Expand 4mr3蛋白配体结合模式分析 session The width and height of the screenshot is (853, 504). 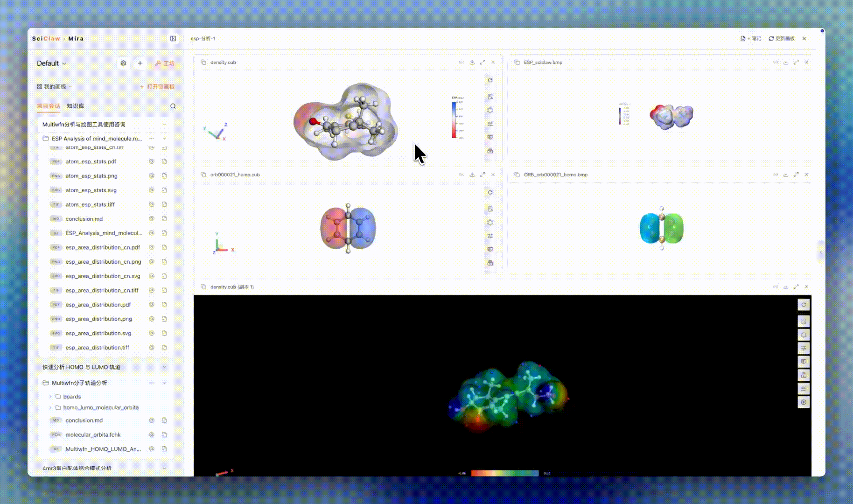pos(164,468)
